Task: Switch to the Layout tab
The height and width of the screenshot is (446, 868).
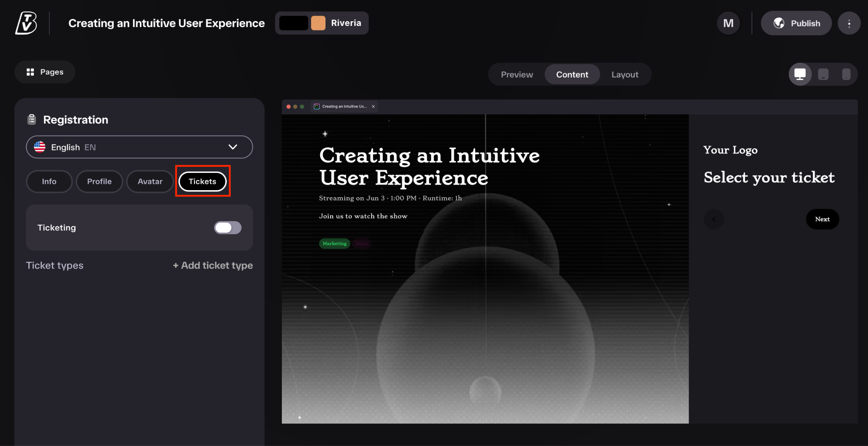Action: 625,75
